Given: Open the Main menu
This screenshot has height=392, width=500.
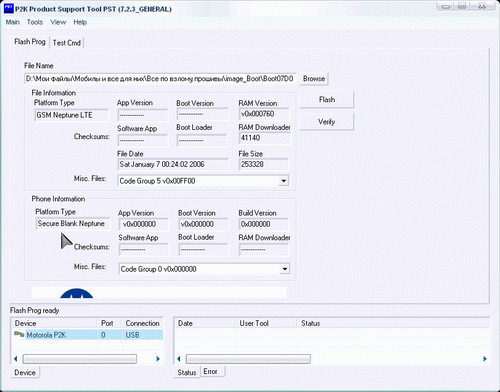Looking at the screenshot, I should (x=13, y=22).
